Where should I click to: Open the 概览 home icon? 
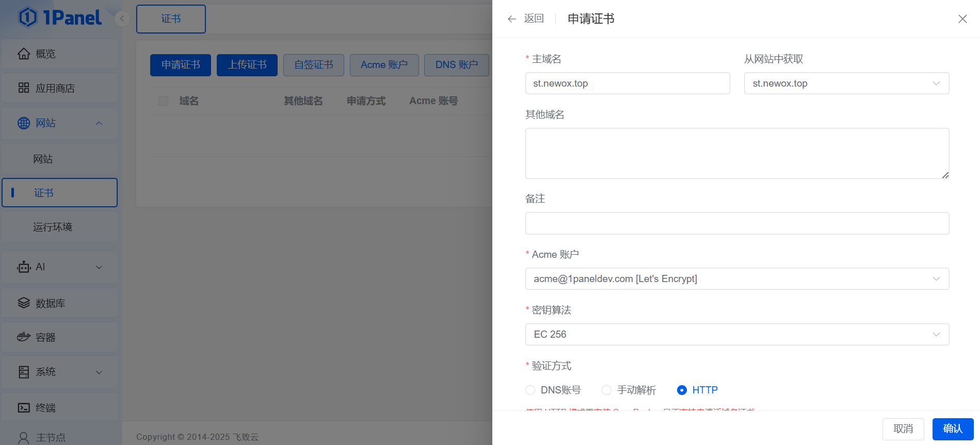24,54
